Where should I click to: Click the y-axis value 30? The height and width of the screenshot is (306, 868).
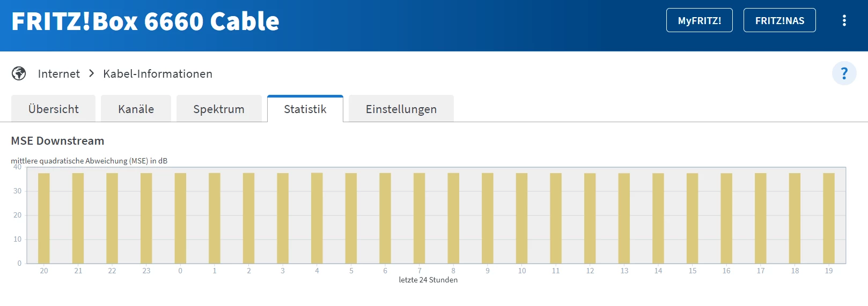pos(17,191)
